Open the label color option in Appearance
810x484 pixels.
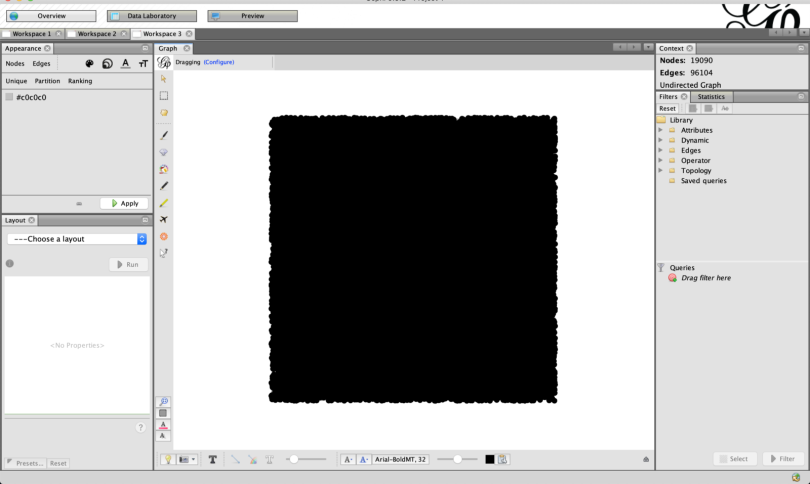pos(126,64)
